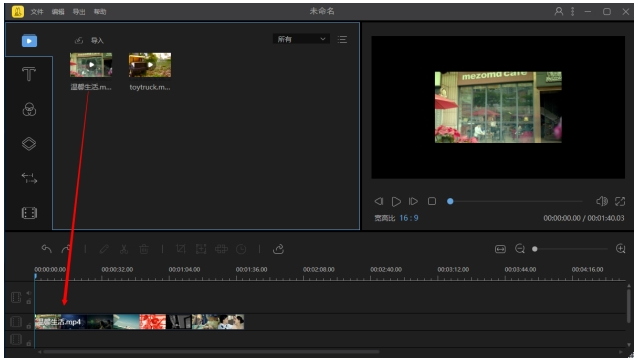Select the toytruck media thumbnail

(150, 65)
